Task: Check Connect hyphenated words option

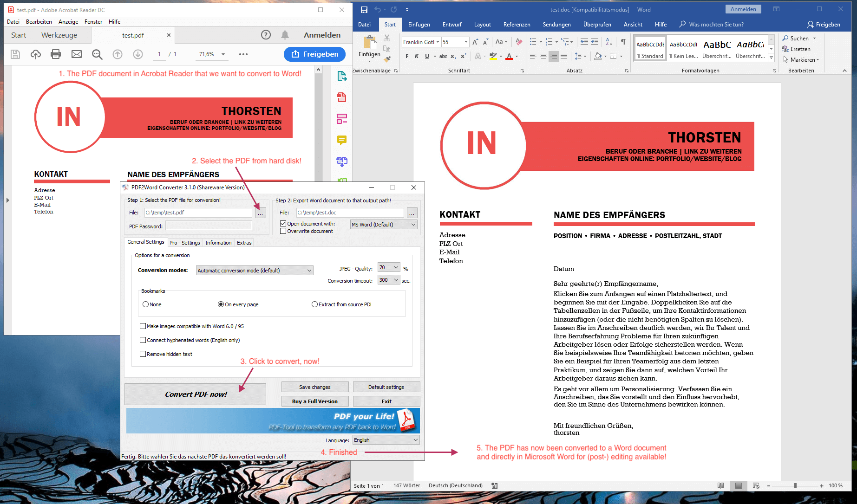Action: tap(143, 340)
